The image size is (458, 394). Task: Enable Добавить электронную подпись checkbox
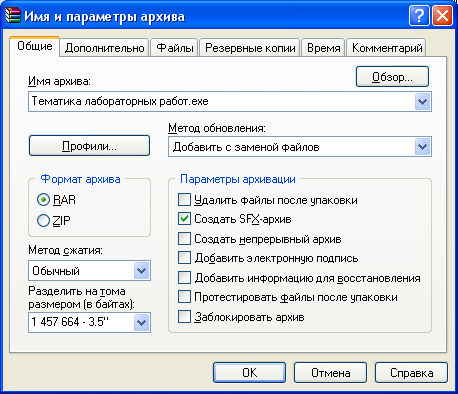[x=184, y=258]
